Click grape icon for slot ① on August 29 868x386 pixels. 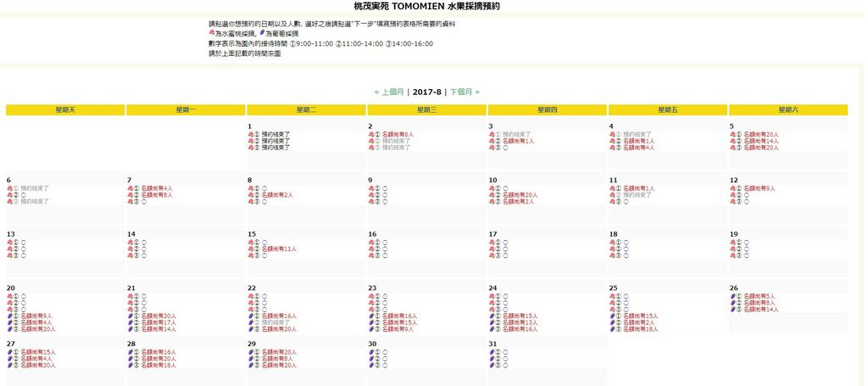click(250, 352)
